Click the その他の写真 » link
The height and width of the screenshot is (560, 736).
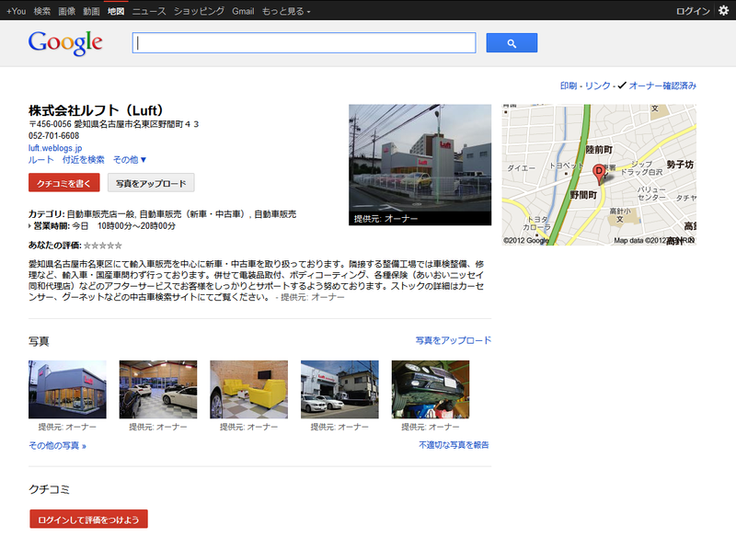coord(57,446)
